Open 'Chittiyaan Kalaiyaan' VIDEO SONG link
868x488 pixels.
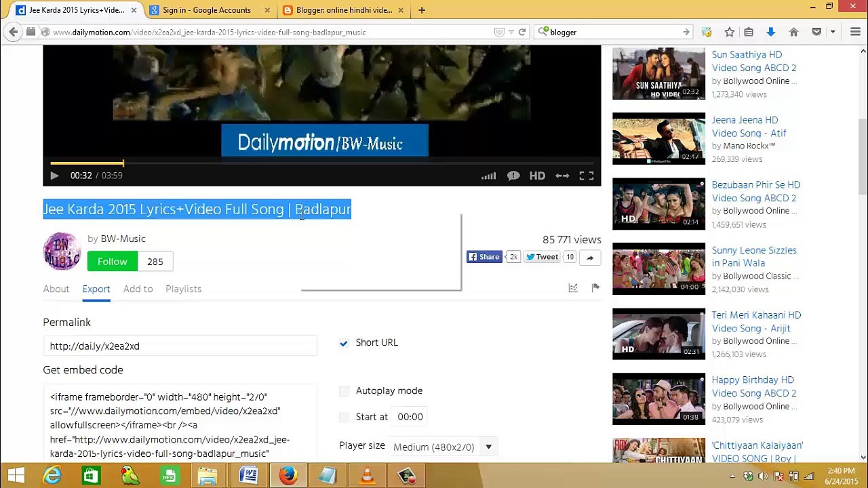[x=757, y=452]
